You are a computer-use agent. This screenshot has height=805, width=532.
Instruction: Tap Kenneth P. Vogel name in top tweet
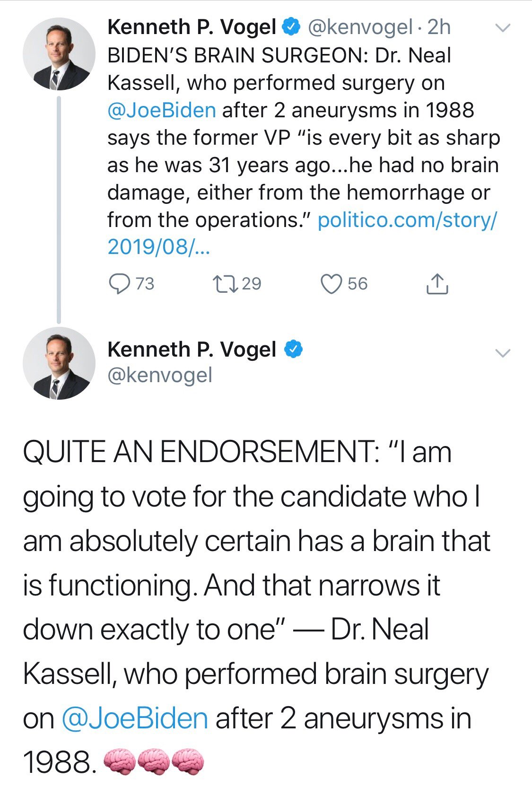[x=192, y=27]
